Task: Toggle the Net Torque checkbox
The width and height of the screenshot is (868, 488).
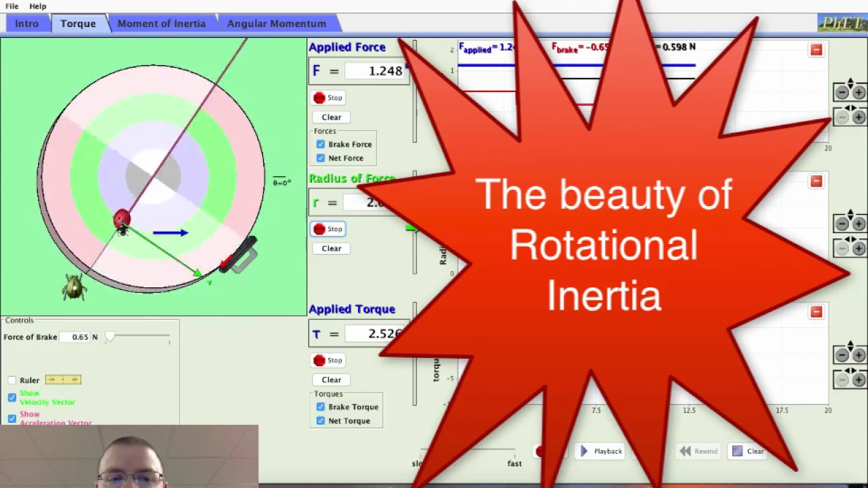Action: (321, 421)
